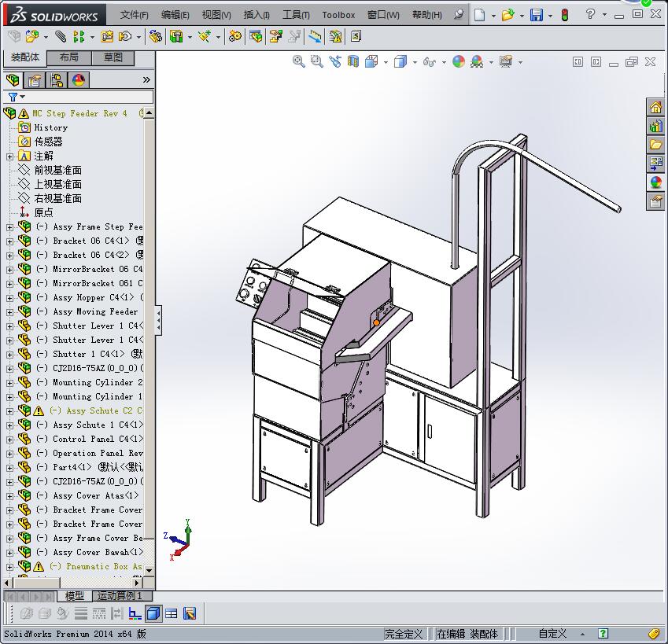Open File Explorer folder in task pane
Image resolution: width=668 pixels, height=644 pixels.
click(x=655, y=145)
